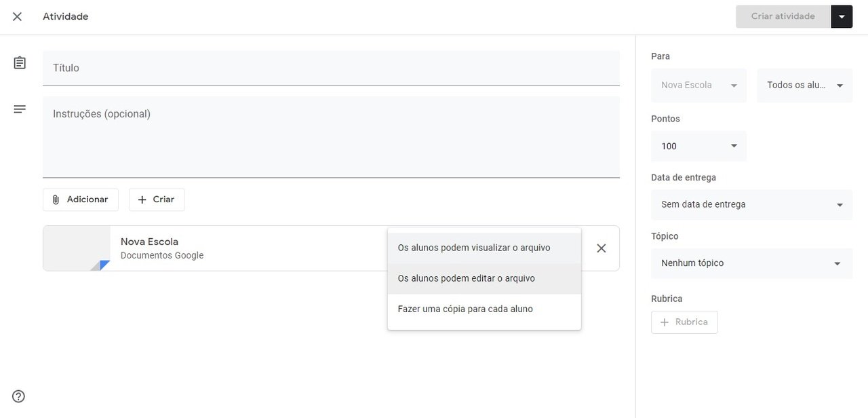868x418 pixels.
Task: Close the Atividade creation dialog
Action: [x=17, y=16]
